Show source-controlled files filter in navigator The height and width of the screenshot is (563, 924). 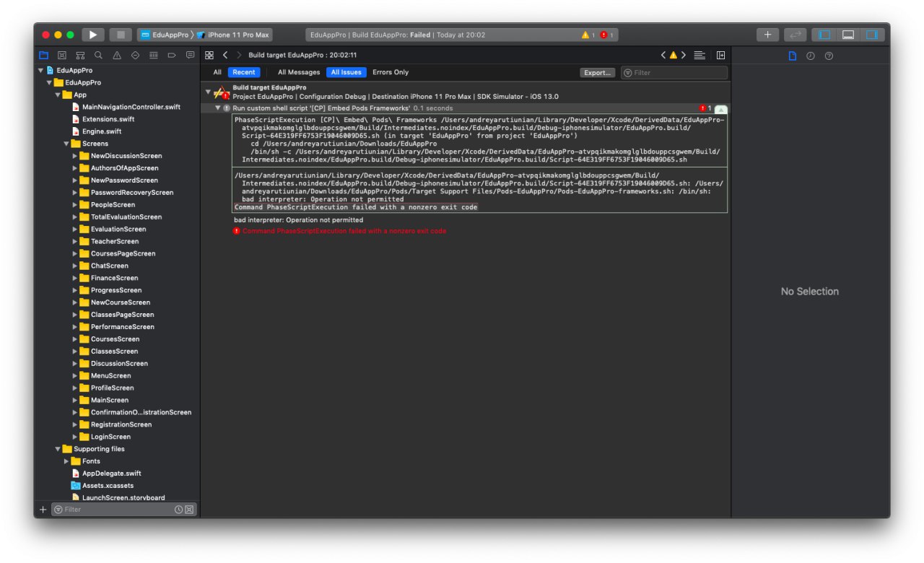click(189, 510)
